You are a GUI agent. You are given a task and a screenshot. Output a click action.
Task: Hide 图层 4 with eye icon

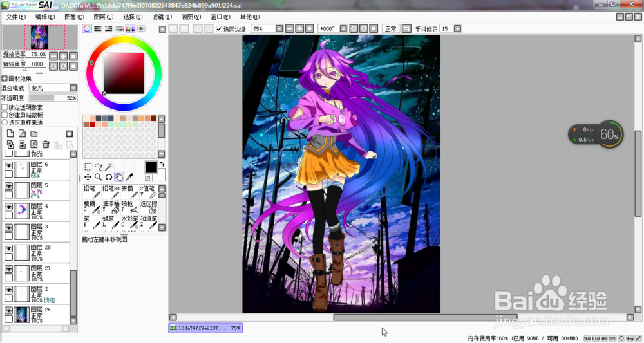click(x=8, y=207)
